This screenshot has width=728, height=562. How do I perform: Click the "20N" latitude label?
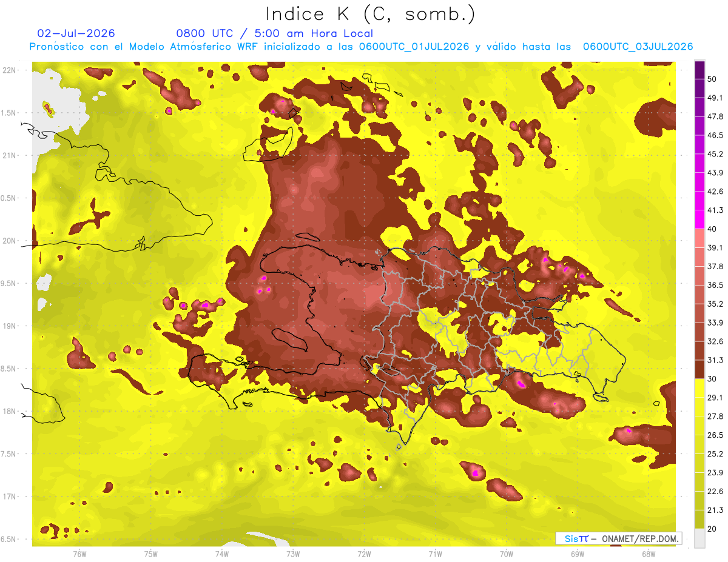[x=9, y=241]
